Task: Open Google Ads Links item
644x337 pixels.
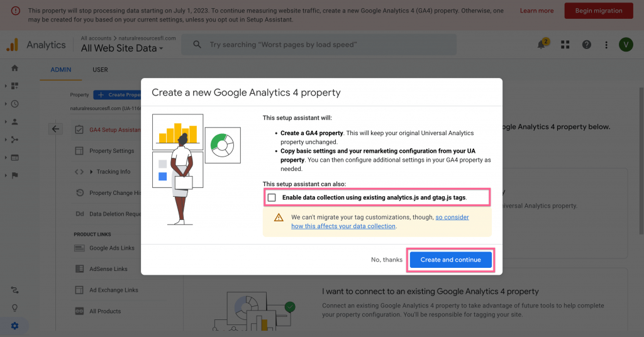Action: [x=112, y=248]
